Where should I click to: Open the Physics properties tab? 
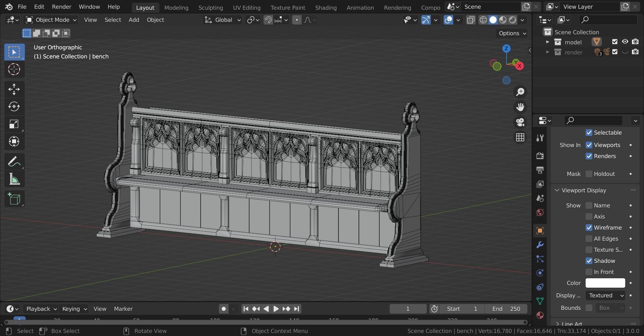(x=540, y=273)
